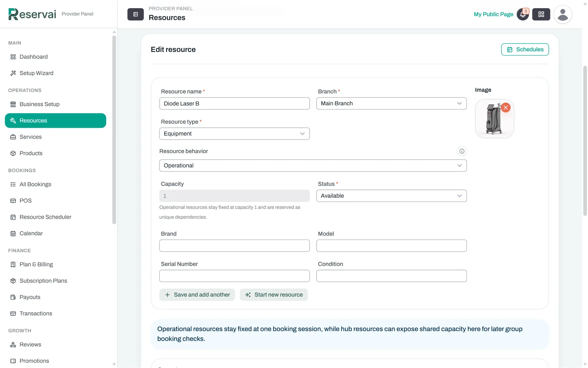Click the Condition input field
Viewport: 588px width, 368px height.
tap(391, 276)
